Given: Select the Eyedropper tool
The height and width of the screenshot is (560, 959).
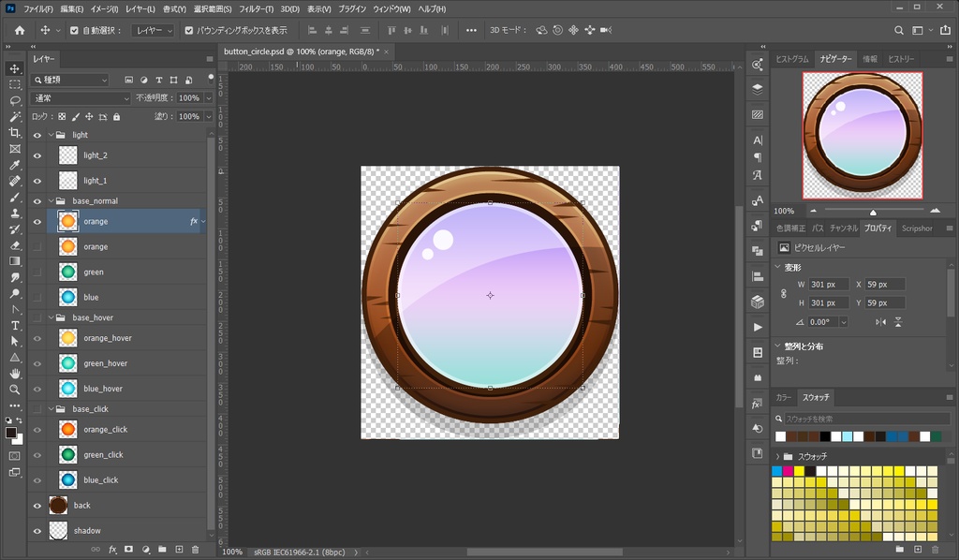Looking at the screenshot, I should pos(14,167).
